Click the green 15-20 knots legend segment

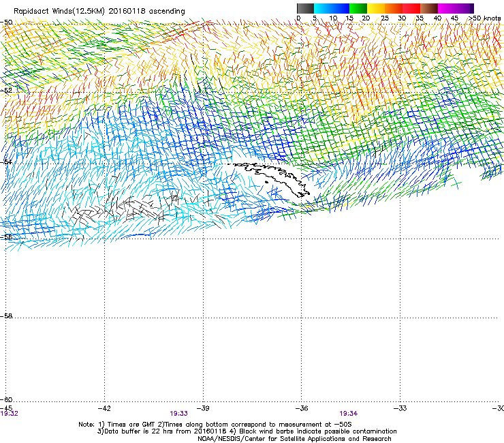pos(358,8)
